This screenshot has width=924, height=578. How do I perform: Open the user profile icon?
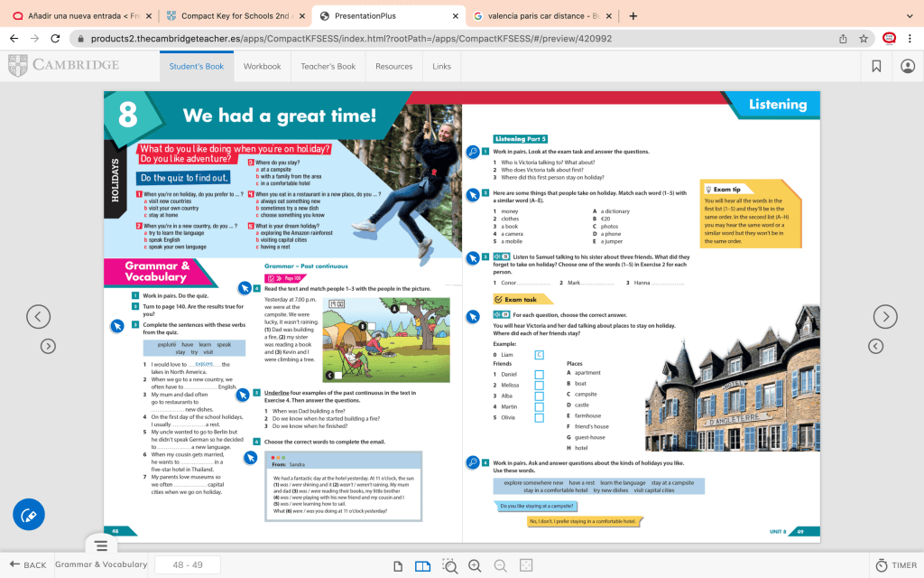tap(907, 66)
